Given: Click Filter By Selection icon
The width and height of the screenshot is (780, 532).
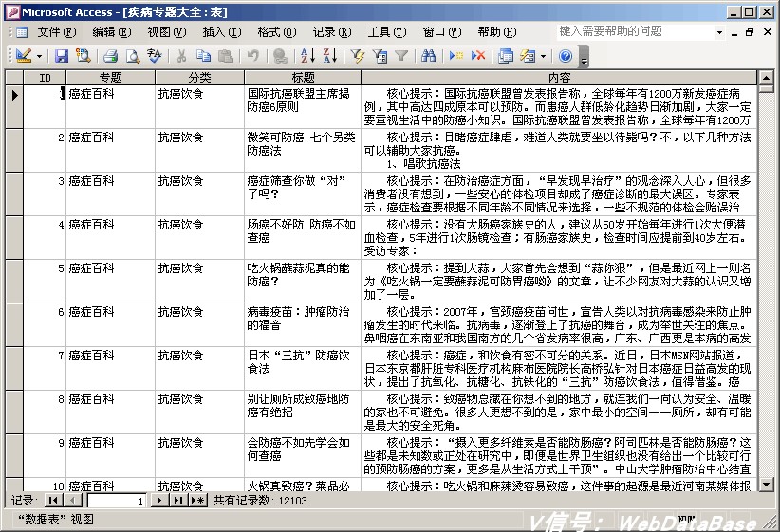Looking at the screenshot, I should pyautogui.click(x=357, y=56).
